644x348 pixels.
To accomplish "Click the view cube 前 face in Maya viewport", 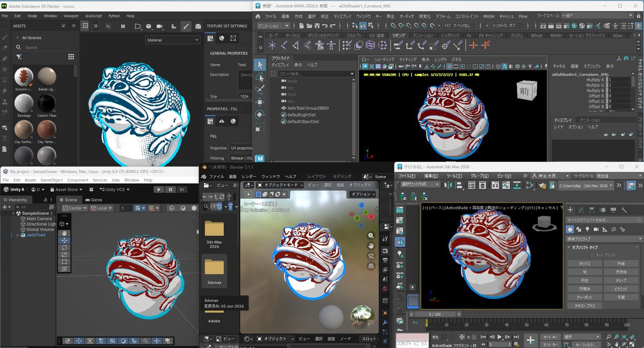I will (524, 91).
